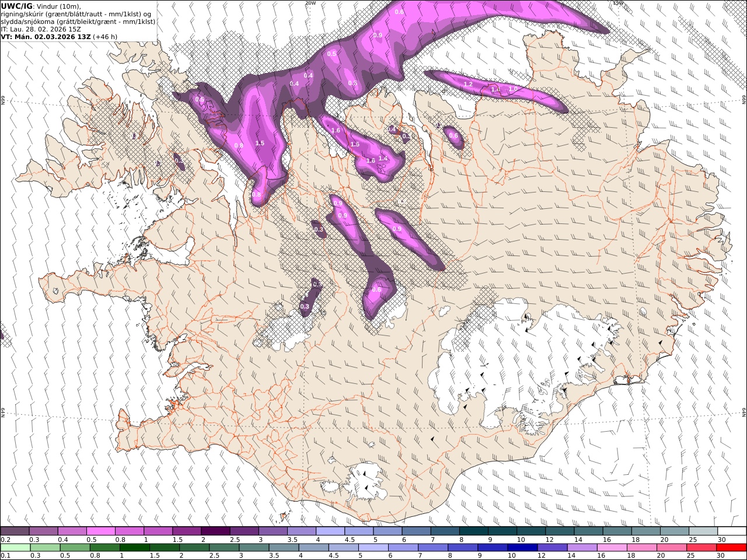This screenshot has width=747, height=560.
Task: Select the lower legend swatch starting at 3
Action: [x=253, y=547]
